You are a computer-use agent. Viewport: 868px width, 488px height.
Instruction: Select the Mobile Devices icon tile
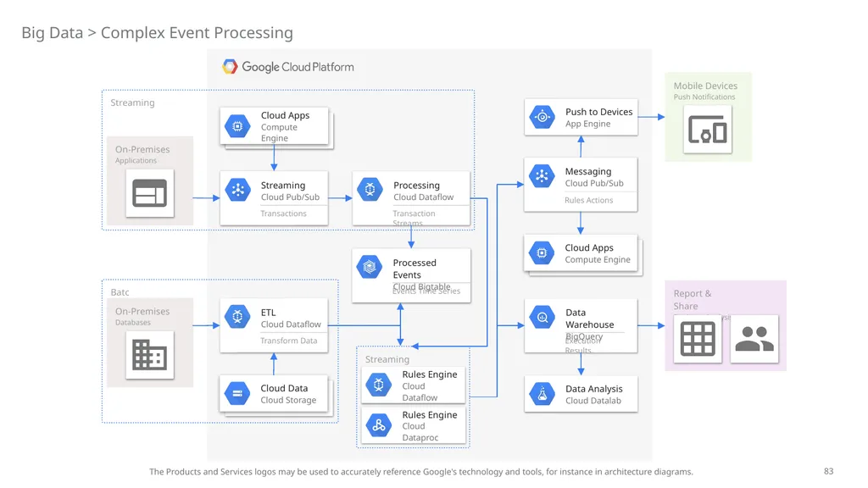click(x=708, y=130)
